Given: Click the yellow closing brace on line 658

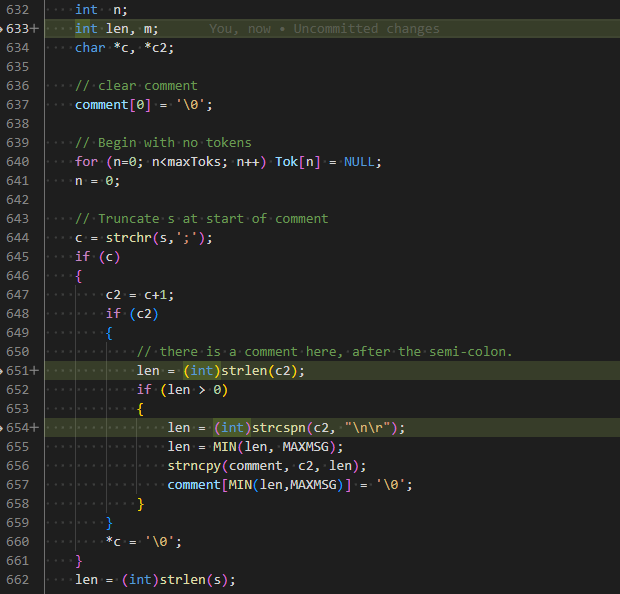Looking at the screenshot, I should 140,504.
